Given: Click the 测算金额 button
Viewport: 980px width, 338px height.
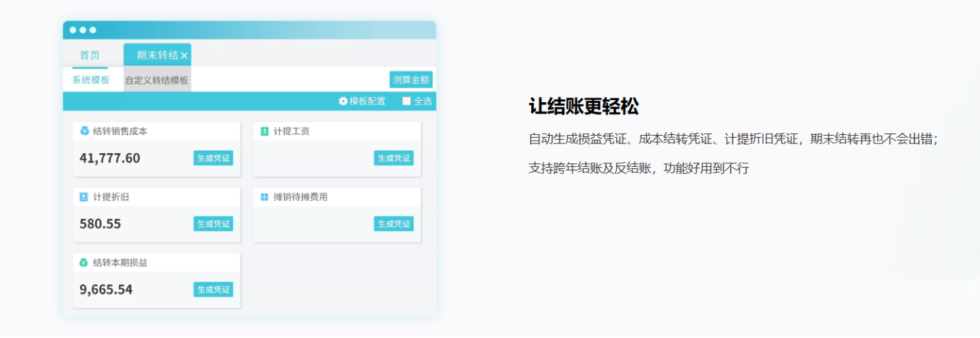Looking at the screenshot, I should [x=411, y=80].
